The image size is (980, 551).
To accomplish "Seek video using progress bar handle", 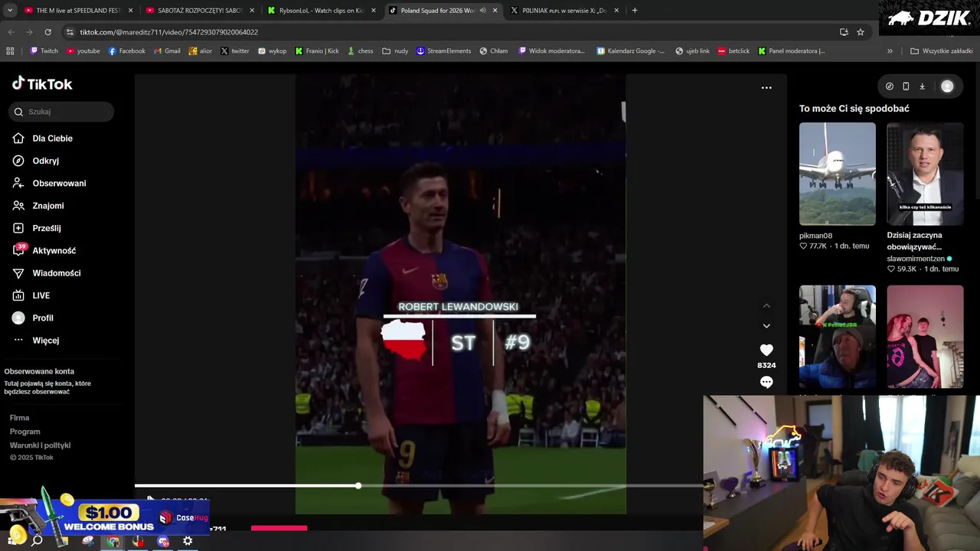I will point(358,485).
